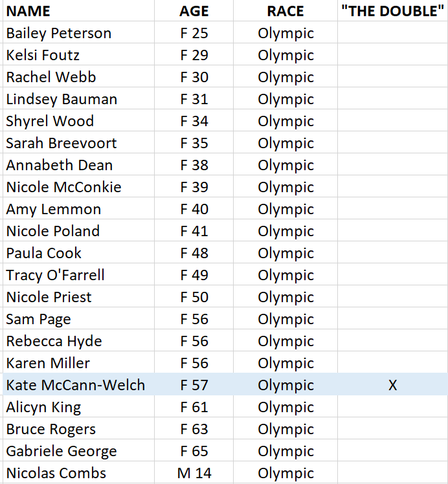Select the Nicole McConkie cell
Image resolution: width=448 pixels, height=484 pixels.
coord(78,186)
